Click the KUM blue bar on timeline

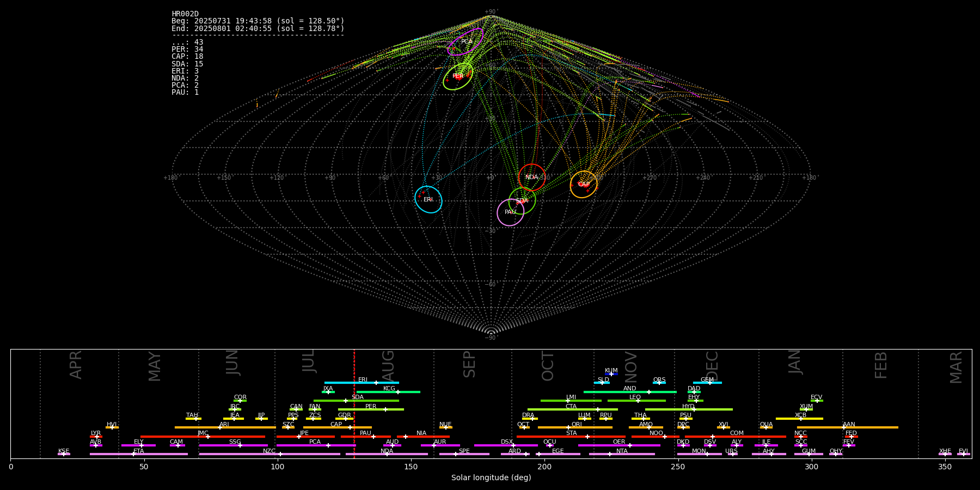tap(611, 374)
